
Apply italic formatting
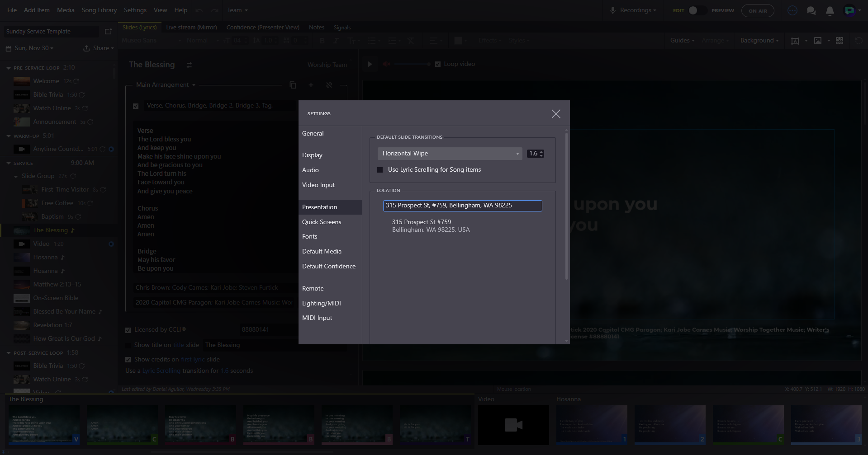pos(336,41)
